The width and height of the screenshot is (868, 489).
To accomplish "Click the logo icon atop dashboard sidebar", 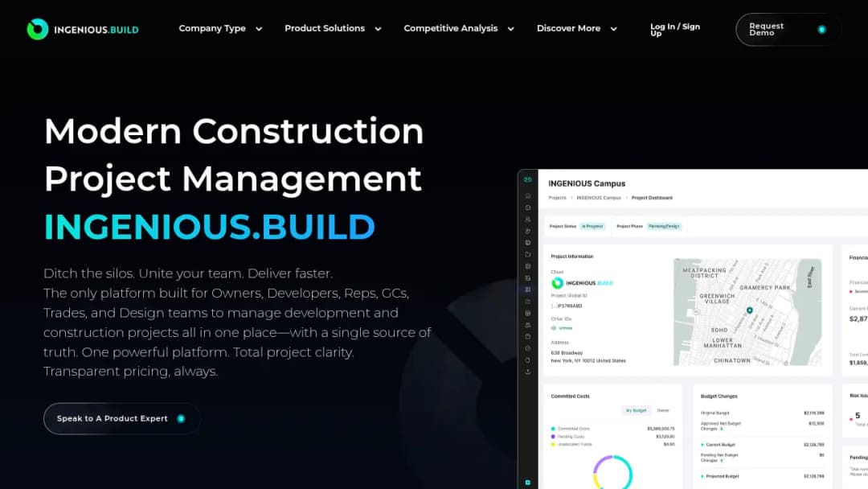I will [x=527, y=179].
